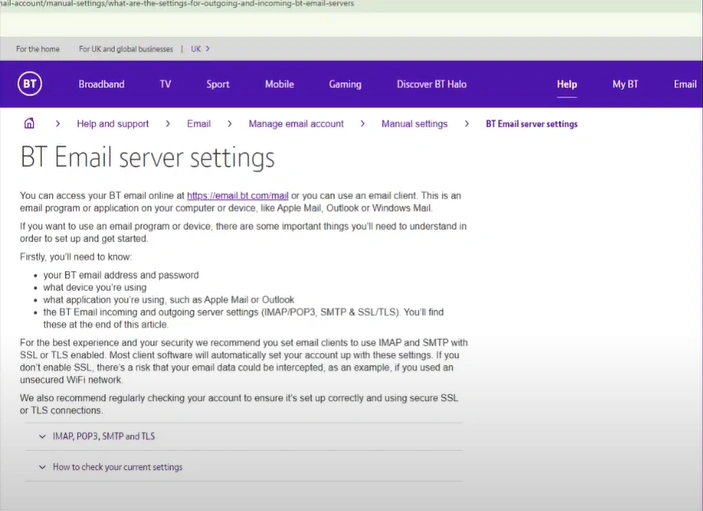Open the email.bt.com/mail hyperlink
The image size is (703, 511).
238,195
